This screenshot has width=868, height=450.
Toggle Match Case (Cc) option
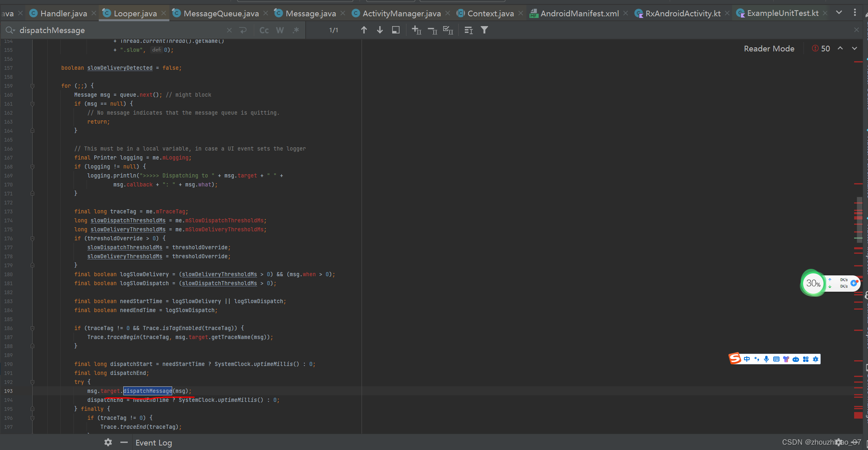coord(264,30)
